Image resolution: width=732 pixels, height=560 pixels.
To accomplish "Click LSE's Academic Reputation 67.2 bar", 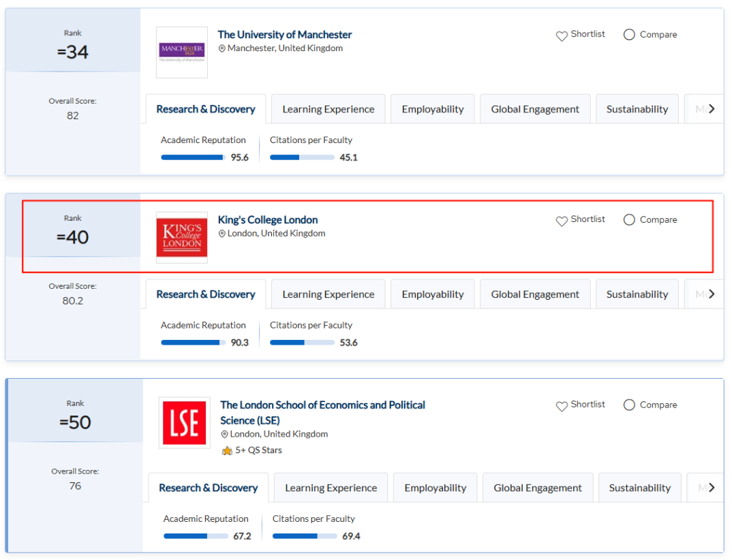I will point(196,537).
